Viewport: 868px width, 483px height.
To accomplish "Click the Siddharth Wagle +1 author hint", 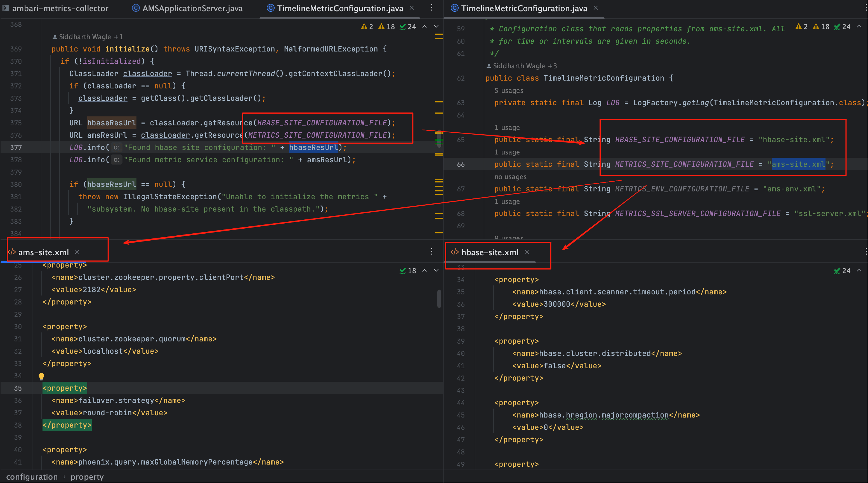I will 88,37.
